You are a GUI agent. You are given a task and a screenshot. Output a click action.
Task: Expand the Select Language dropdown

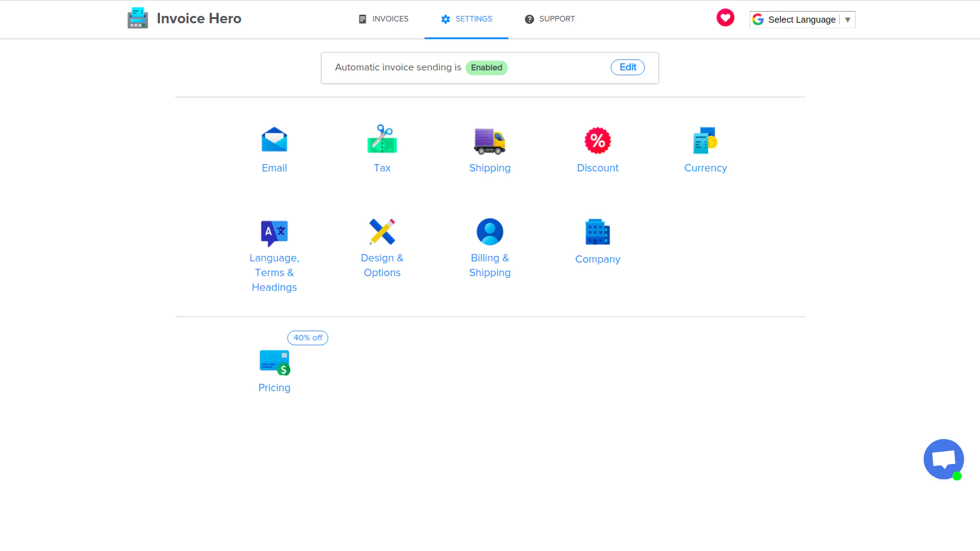pyautogui.click(x=848, y=19)
